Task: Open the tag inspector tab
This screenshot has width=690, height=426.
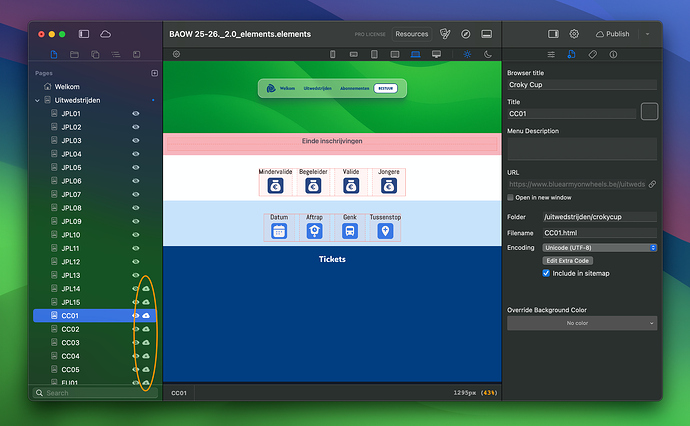Action: [x=592, y=54]
